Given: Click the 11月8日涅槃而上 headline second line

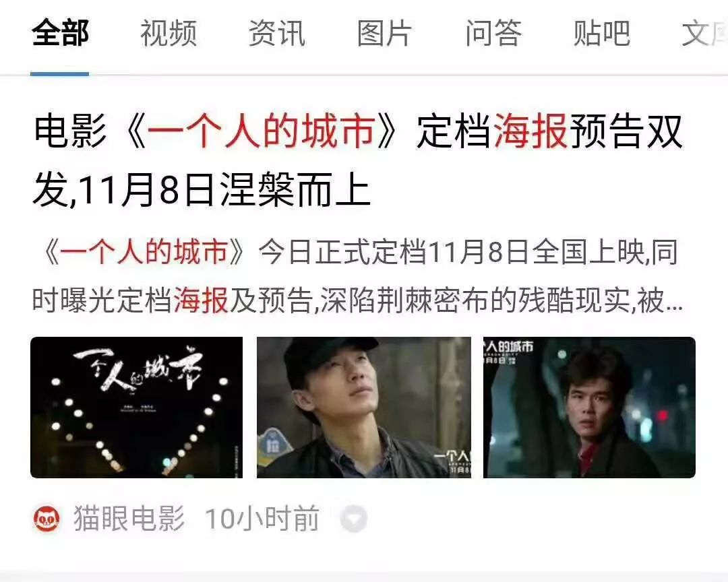Looking at the screenshot, I should [224, 190].
